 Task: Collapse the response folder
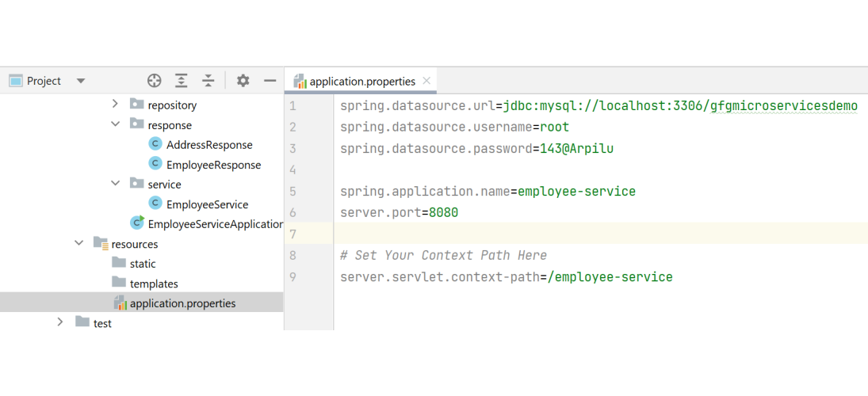point(115,124)
